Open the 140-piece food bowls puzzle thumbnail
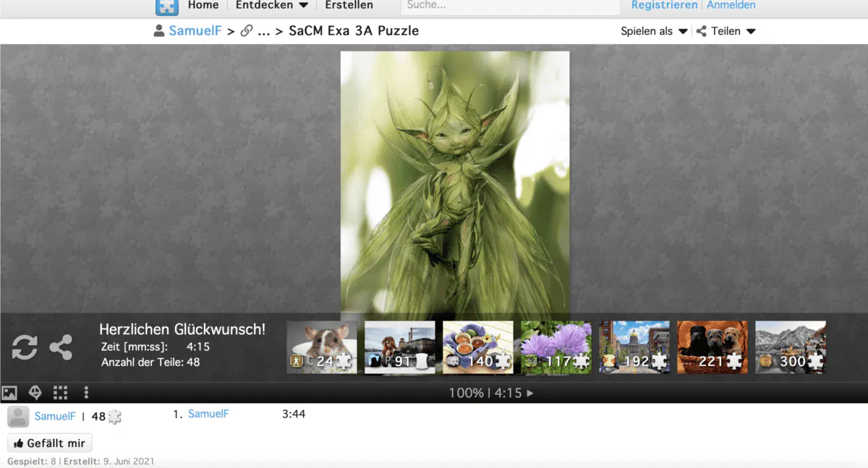Screen dimensions: 868x468 (478, 347)
